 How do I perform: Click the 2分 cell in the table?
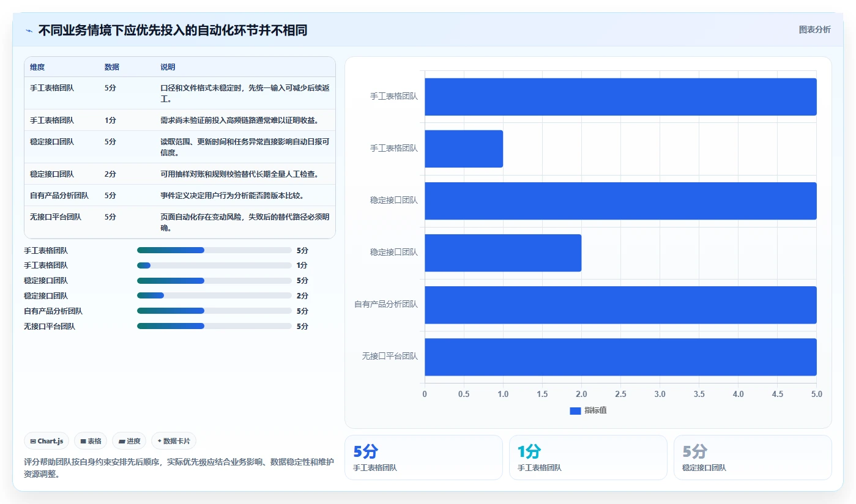tap(110, 174)
